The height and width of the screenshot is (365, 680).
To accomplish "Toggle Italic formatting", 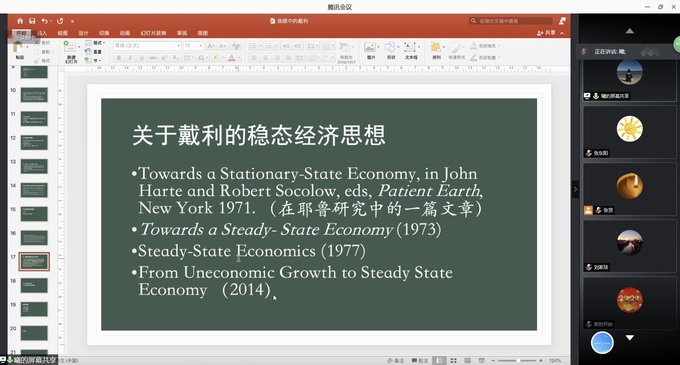I will [130, 58].
